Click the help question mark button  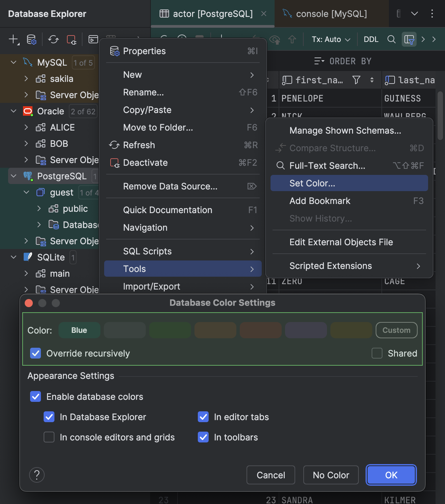pos(37,475)
